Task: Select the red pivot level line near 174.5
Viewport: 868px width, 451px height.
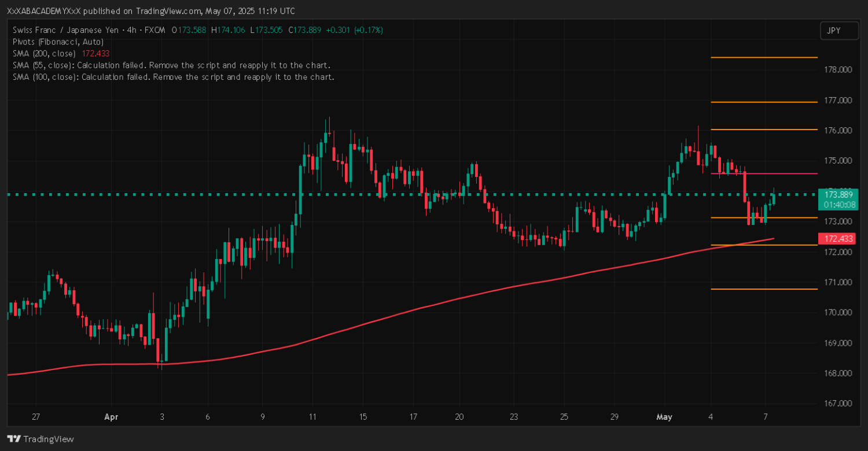Action: click(x=764, y=173)
